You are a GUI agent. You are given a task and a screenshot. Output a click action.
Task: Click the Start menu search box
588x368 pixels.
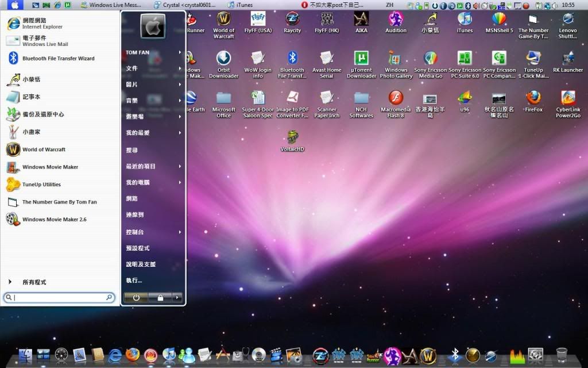click(59, 297)
